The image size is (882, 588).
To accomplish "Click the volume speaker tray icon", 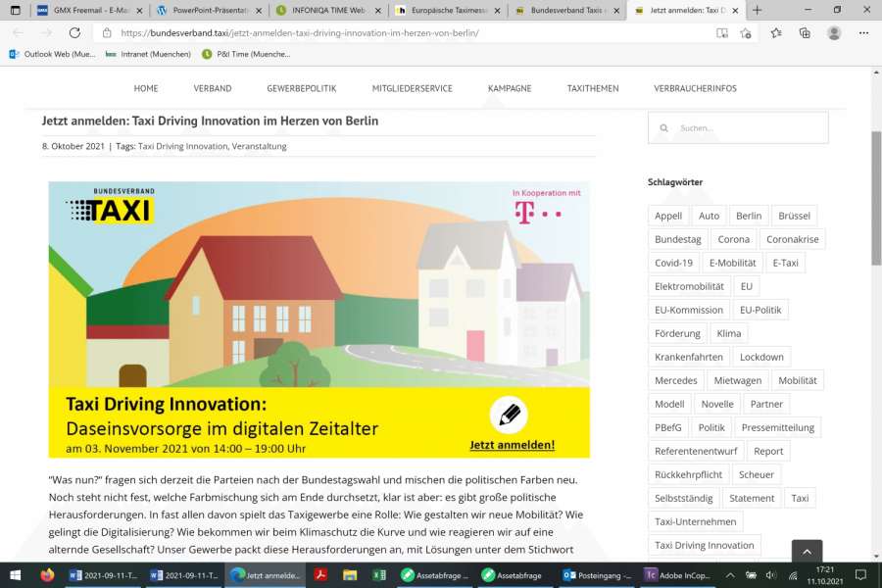I will [771, 575].
